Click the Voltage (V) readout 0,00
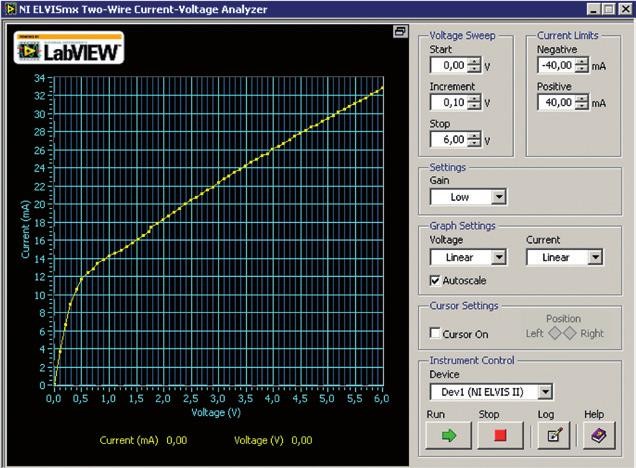This screenshot has height=468, width=636. click(x=302, y=440)
